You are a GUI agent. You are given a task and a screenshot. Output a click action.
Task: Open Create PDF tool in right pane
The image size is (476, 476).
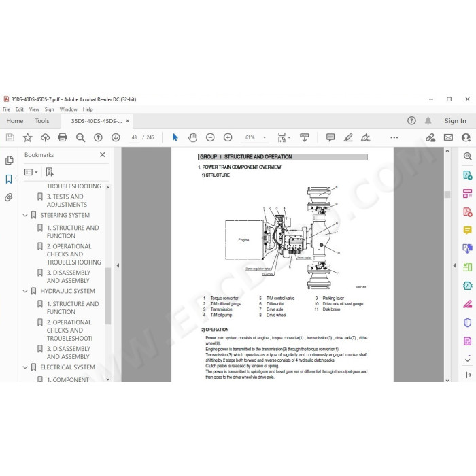point(468,211)
